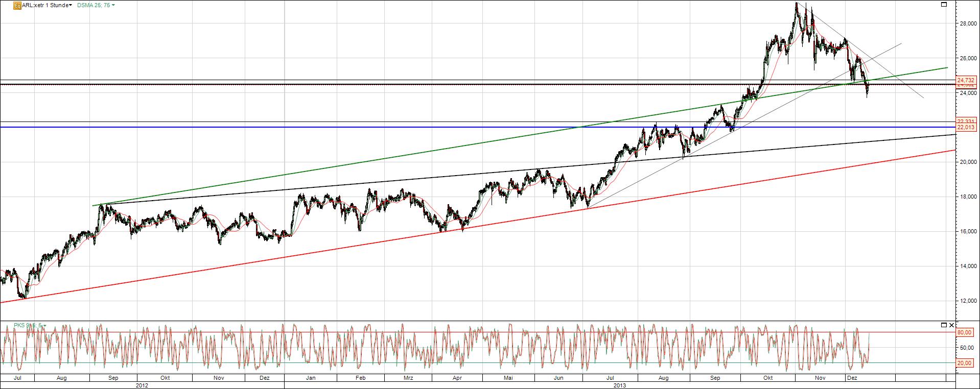Click the 80,00 overbought level label
This screenshot has height=389, width=980.
(964, 332)
